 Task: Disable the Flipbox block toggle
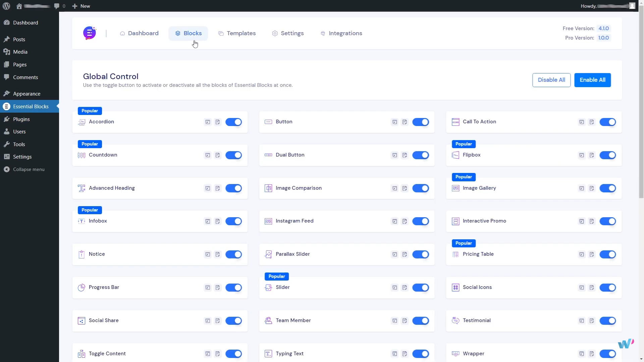pyautogui.click(x=607, y=155)
